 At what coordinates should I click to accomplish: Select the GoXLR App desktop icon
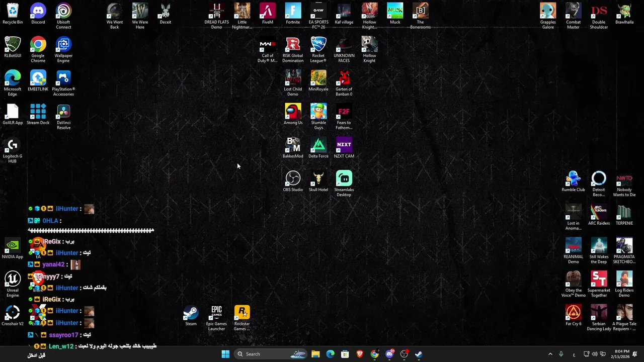13,115
